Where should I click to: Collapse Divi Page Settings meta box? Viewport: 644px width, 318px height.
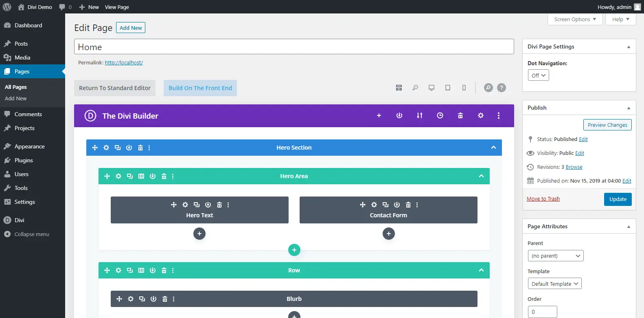(629, 47)
